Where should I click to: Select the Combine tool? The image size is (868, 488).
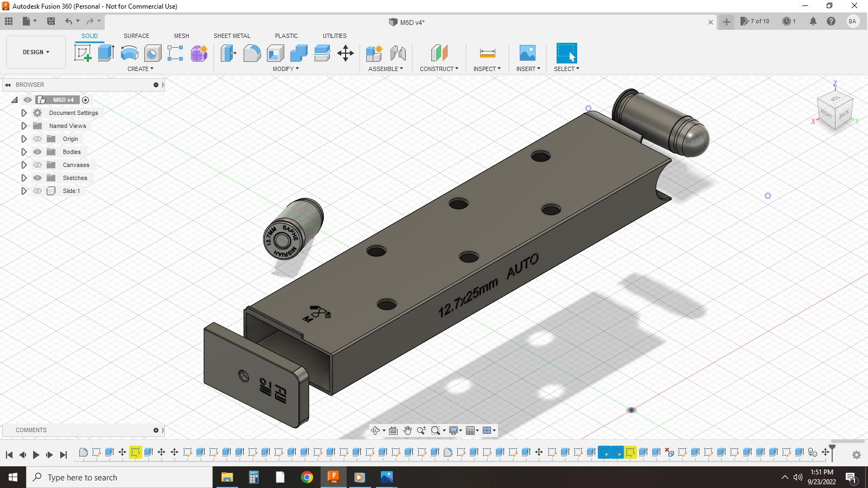299,53
